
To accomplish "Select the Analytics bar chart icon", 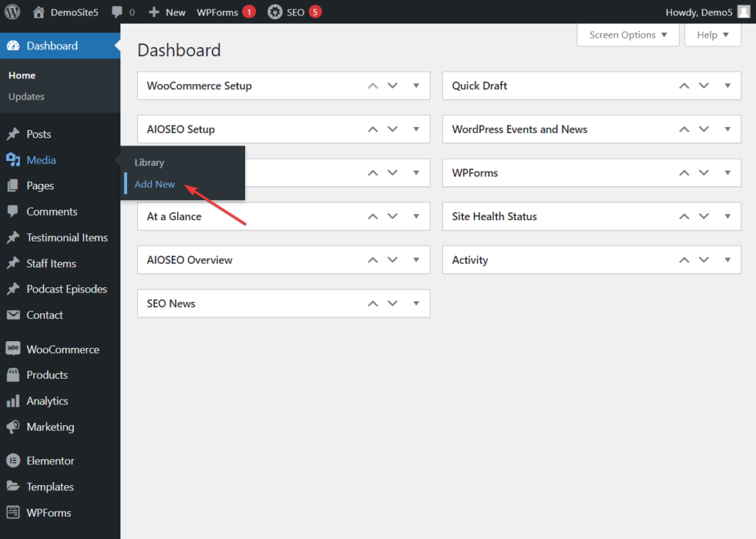I will [13, 401].
